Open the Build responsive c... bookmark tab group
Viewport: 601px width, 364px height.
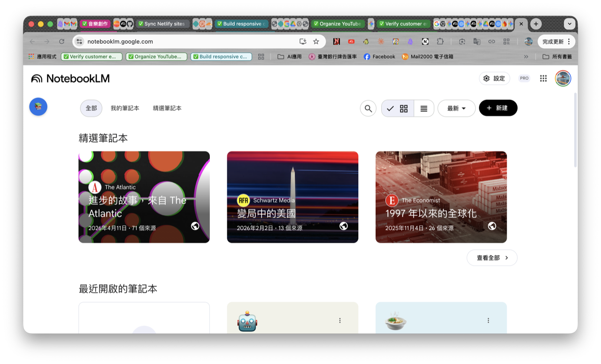click(x=221, y=56)
